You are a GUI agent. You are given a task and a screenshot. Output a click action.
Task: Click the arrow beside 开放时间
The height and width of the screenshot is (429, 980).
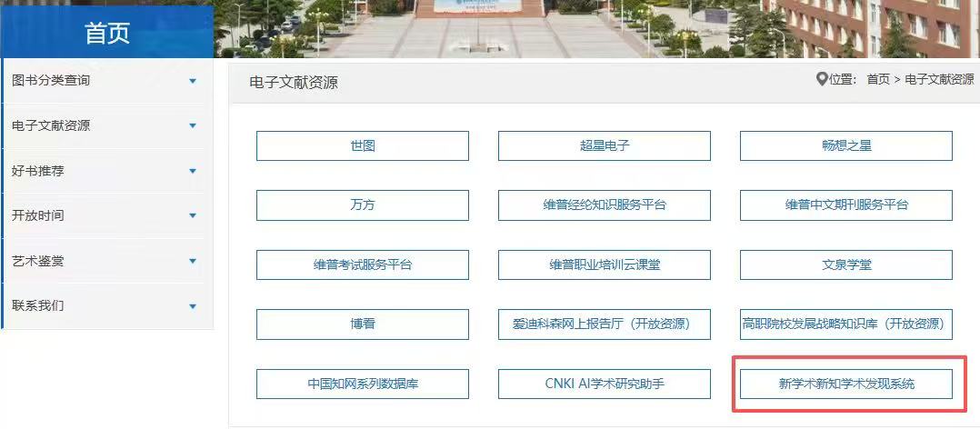point(192,215)
